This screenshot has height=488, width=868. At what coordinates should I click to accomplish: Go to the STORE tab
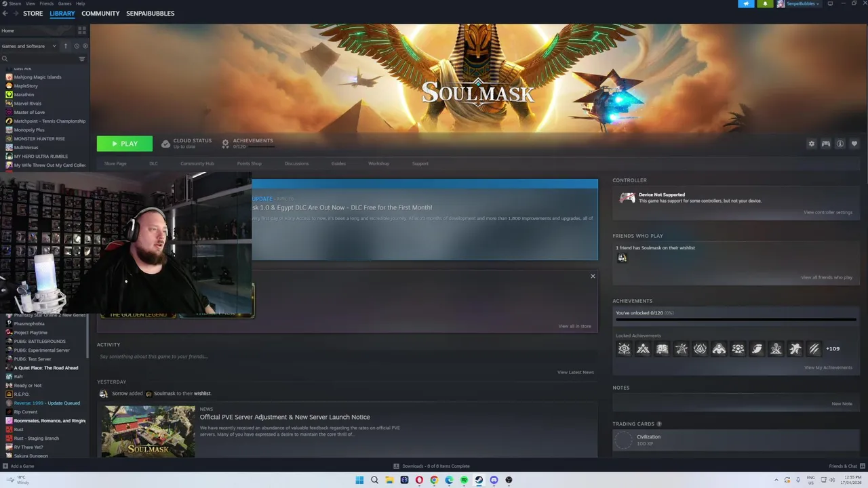coord(33,14)
